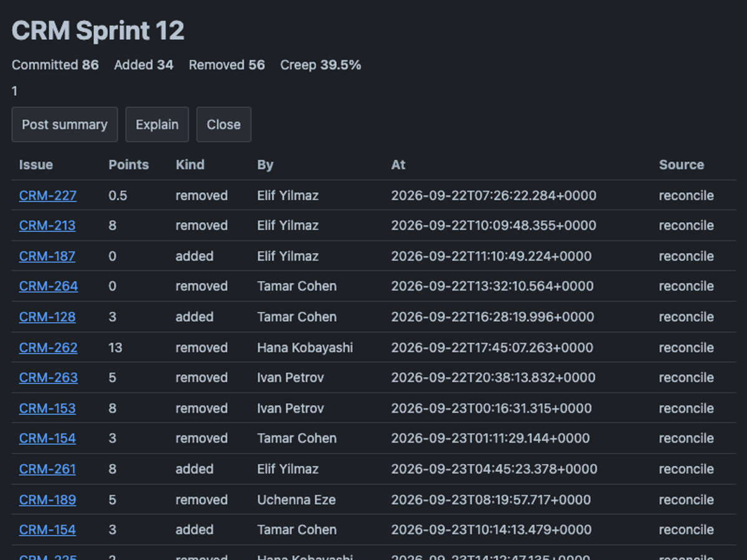Click timestamp 2026-09-23T10:14:13.479+0000
Screen dimensions: 747x560
pyautogui.click(x=491, y=530)
